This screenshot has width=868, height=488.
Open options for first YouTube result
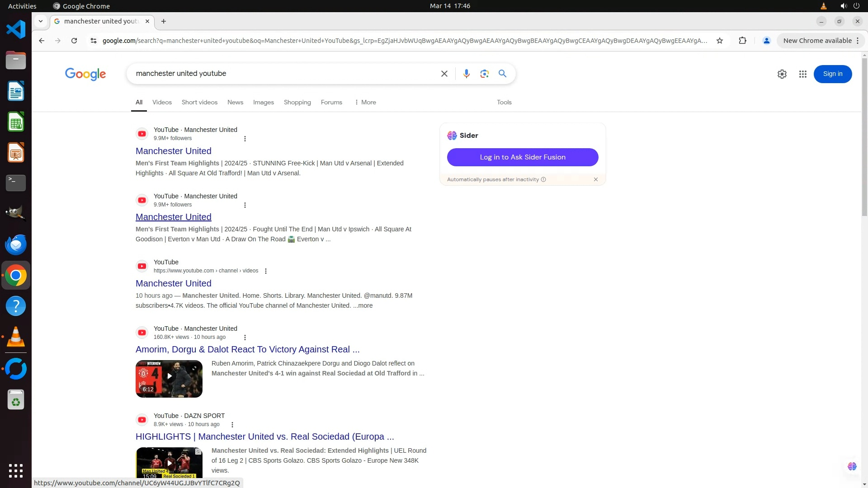245,139
